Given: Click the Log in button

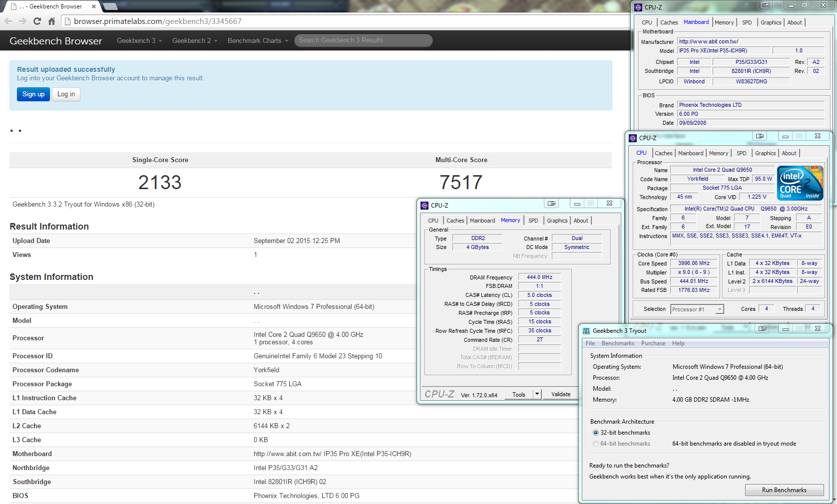Looking at the screenshot, I should [x=66, y=94].
